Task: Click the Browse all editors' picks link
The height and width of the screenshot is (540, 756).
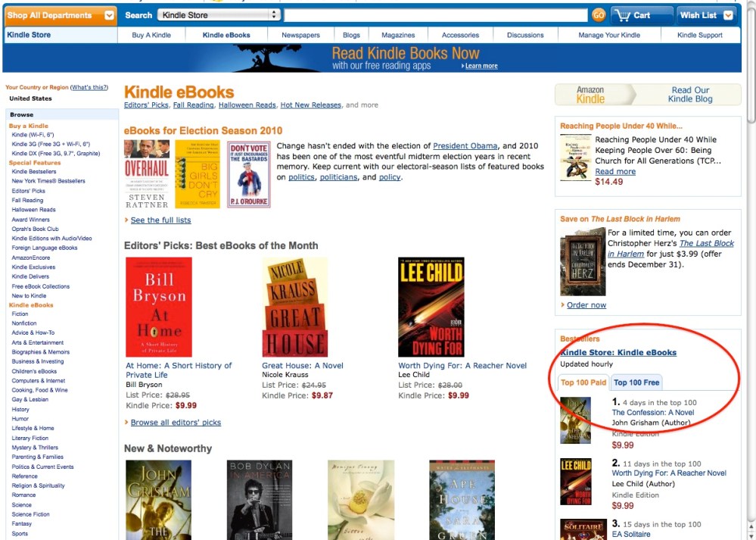Action: point(176,423)
